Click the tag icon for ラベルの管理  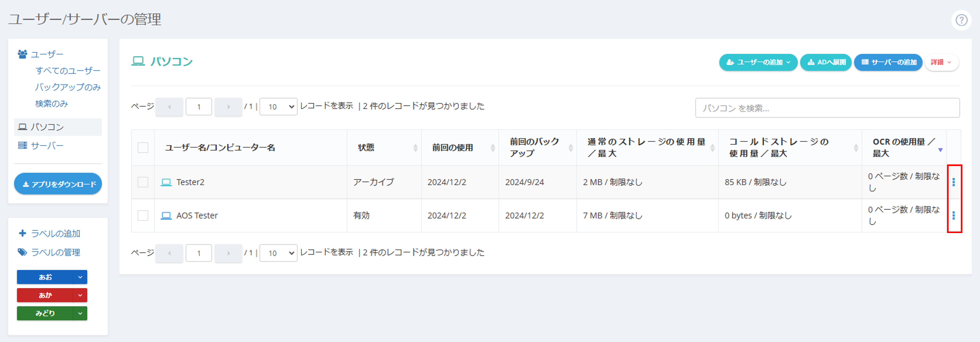point(22,252)
